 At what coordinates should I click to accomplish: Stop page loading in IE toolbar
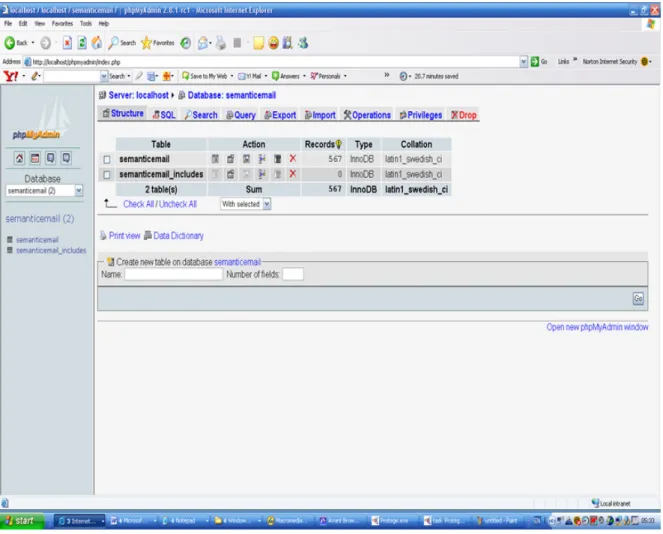67,43
